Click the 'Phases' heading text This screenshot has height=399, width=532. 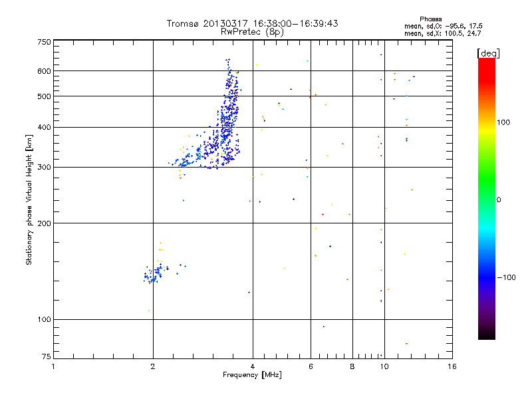[x=430, y=19]
